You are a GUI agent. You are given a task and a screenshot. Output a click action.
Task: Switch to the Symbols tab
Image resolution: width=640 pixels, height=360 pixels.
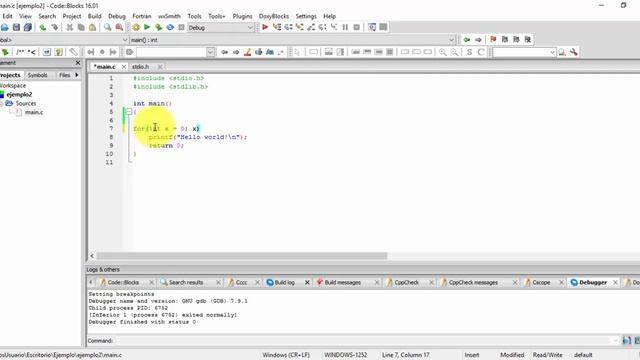tap(38, 75)
